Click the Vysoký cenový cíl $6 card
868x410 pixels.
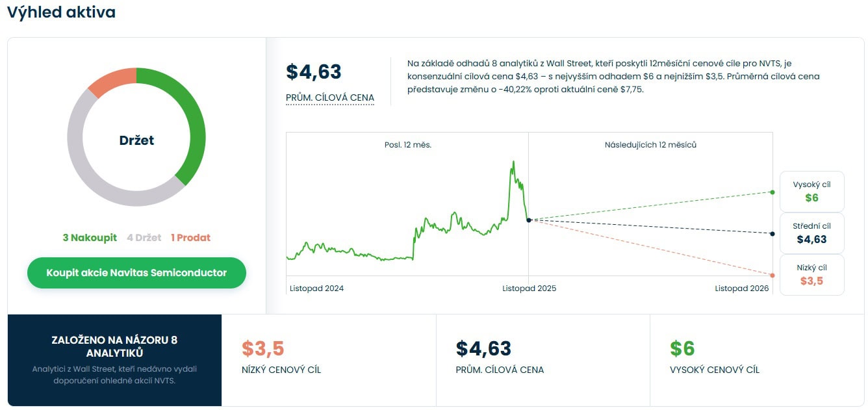pyautogui.click(x=756, y=359)
